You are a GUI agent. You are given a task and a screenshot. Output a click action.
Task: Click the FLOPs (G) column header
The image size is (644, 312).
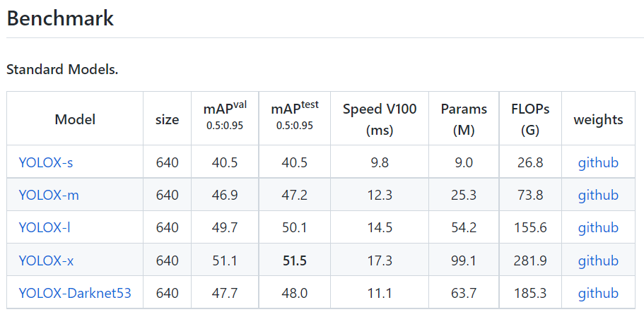(x=530, y=119)
